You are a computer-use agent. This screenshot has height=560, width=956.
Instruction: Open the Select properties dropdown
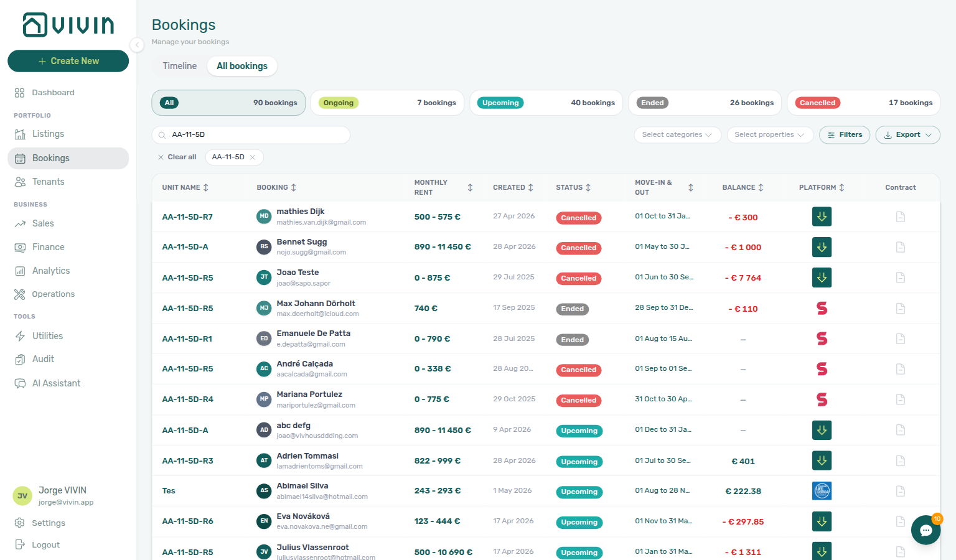click(770, 135)
